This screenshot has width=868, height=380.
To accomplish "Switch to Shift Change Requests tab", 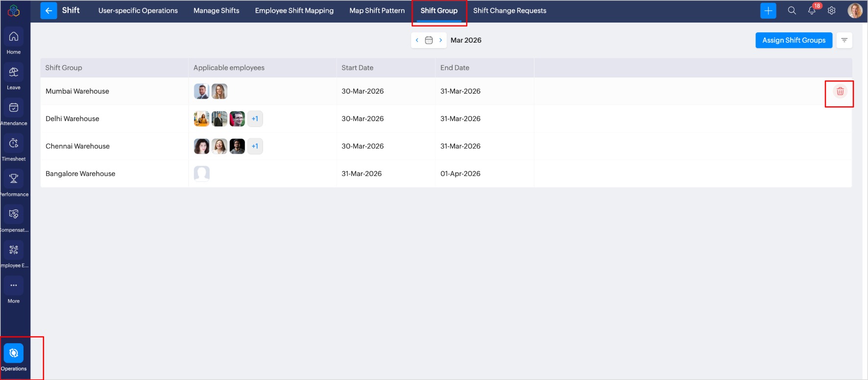I will [x=509, y=11].
